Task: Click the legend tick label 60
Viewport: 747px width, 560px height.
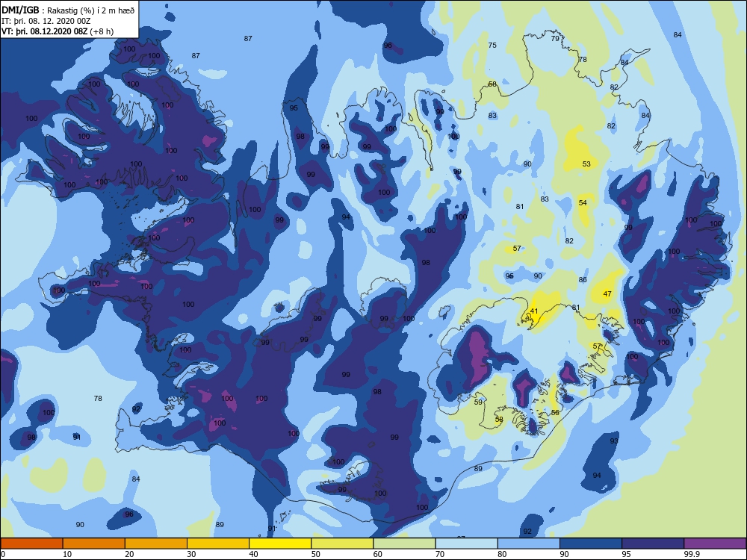Action: point(378,554)
